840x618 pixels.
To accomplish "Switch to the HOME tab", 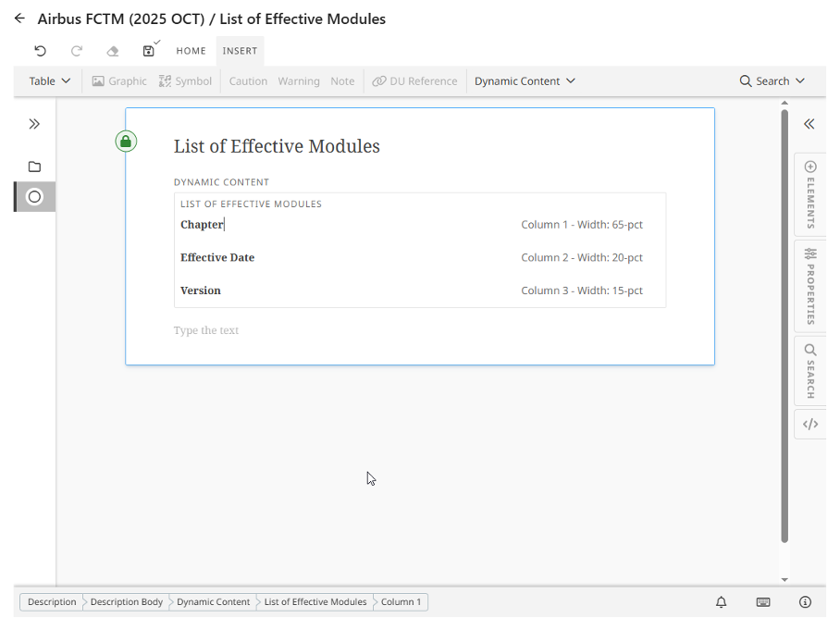I will click(x=191, y=51).
